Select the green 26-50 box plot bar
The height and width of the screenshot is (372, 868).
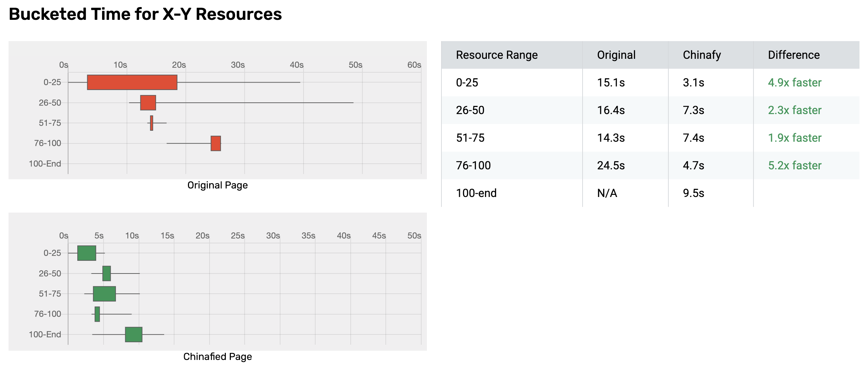(106, 274)
